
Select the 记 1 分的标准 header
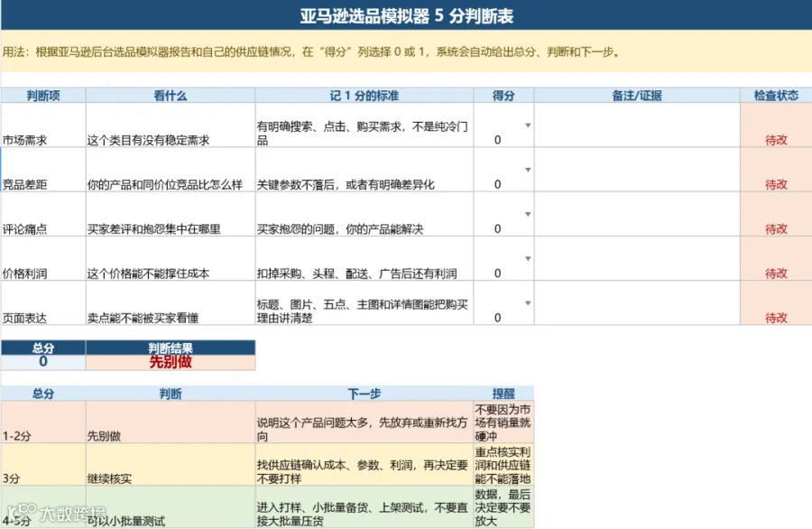pyautogui.click(x=364, y=96)
